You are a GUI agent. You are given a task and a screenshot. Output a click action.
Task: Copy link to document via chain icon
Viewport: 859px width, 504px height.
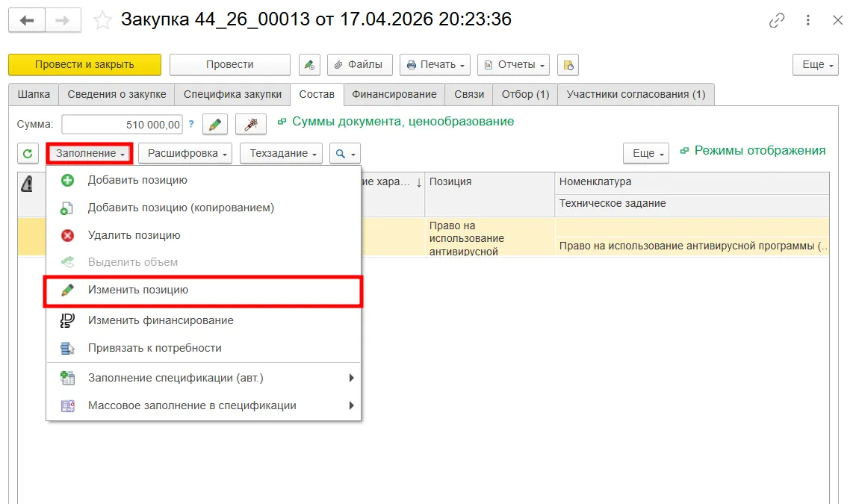tap(776, 21)
